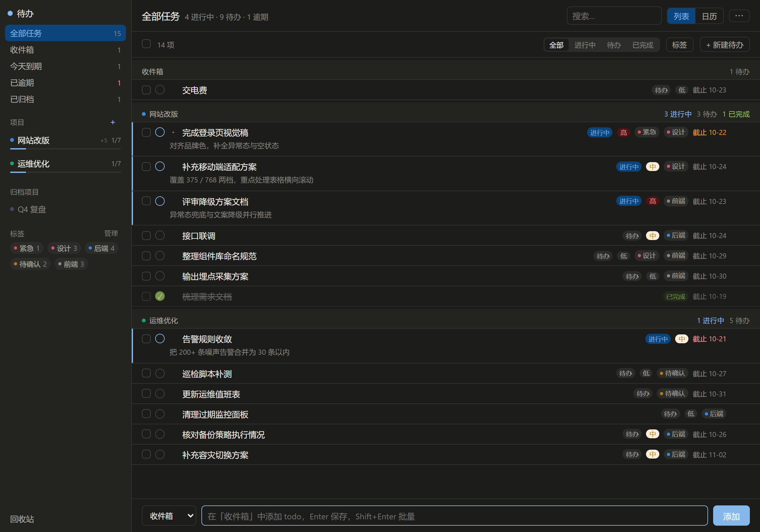Tick the selection checkbox for 接口联调
The width and height of the screenshot is (760, 532).
tap(146, 235)
